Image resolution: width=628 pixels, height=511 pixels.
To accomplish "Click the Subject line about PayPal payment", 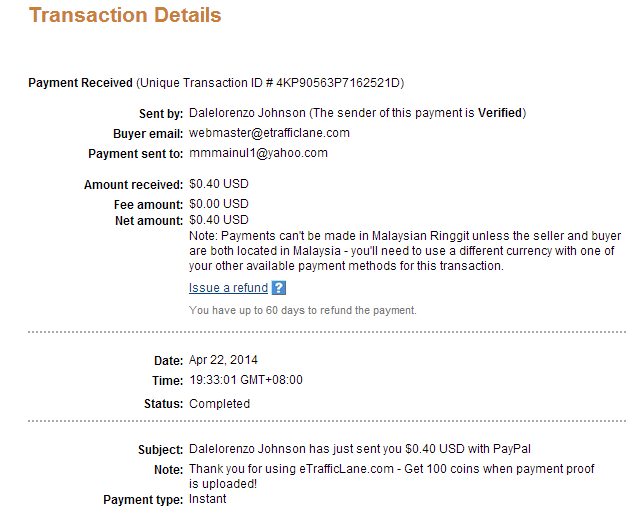I will coord(360,449).
